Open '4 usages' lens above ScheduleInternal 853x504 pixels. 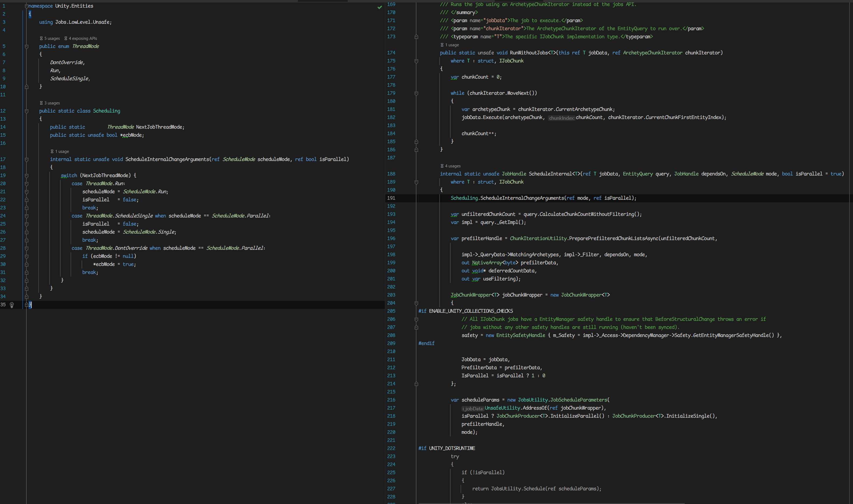[453, 166]
